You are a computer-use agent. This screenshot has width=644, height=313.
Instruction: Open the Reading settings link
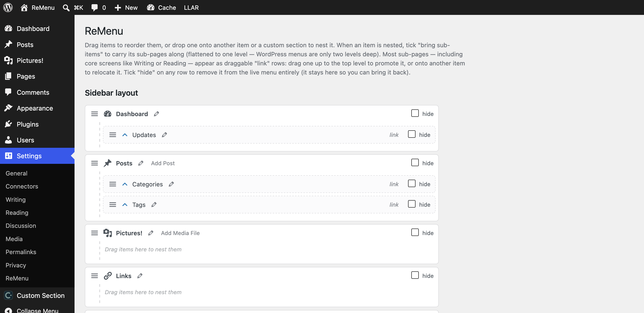(x=17, y=212)
